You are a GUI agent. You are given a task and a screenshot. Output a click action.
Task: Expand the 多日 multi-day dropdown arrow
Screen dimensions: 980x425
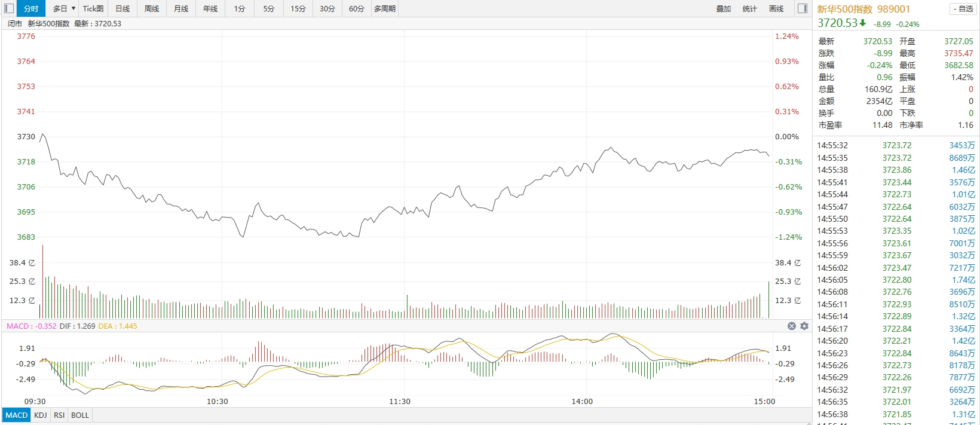click(73, 8)
